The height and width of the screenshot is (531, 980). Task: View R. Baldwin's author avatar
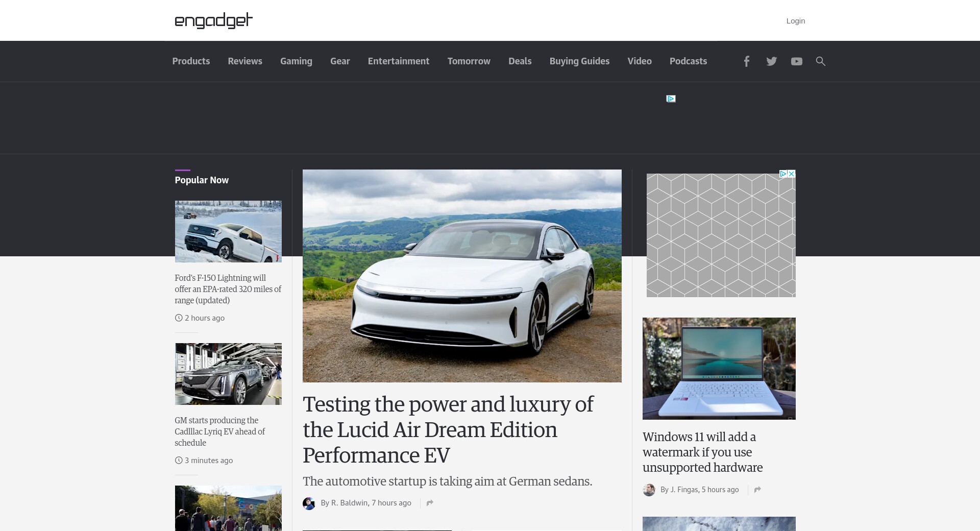click(309, 503)
